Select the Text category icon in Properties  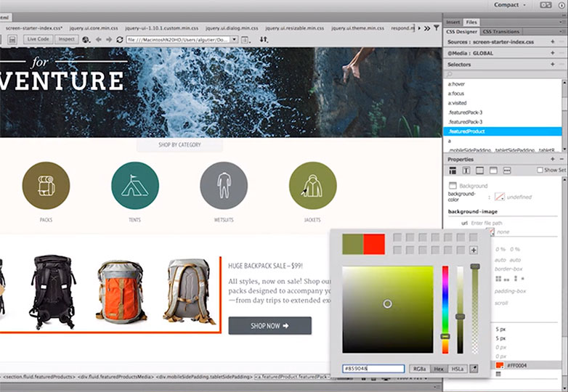[x=466, y=170]
